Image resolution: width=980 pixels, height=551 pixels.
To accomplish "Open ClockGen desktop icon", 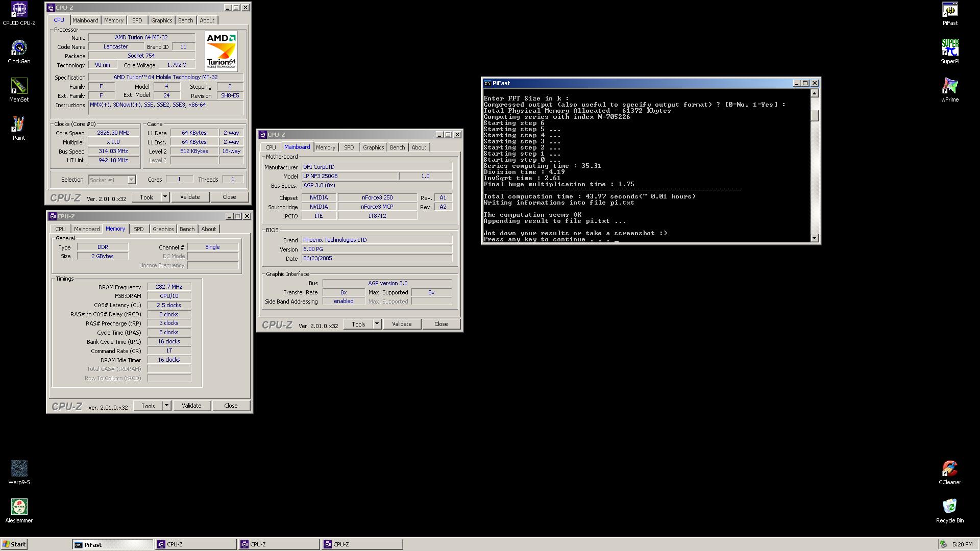I will pyautogui.click(x=19, y=52).
